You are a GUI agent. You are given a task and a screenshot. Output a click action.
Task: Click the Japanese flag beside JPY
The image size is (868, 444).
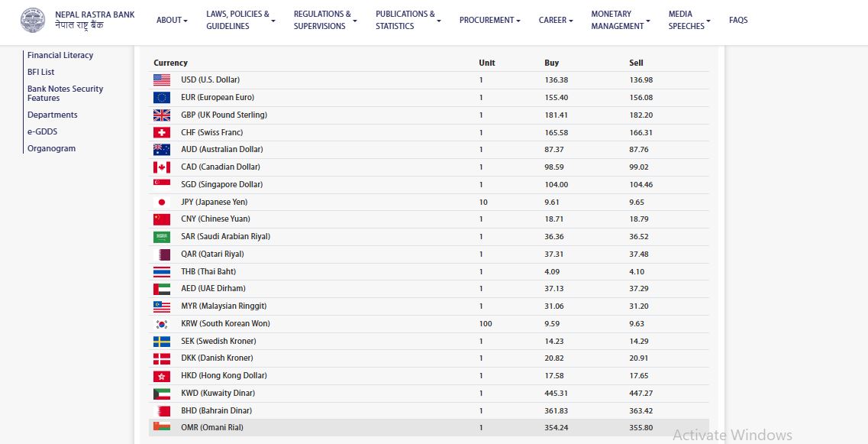tap(162, 203)
